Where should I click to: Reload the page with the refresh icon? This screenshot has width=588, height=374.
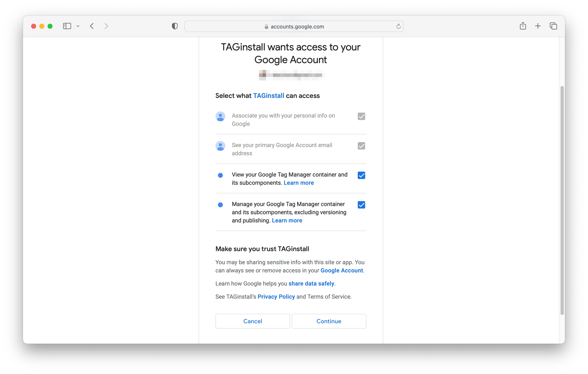[398, 26]
